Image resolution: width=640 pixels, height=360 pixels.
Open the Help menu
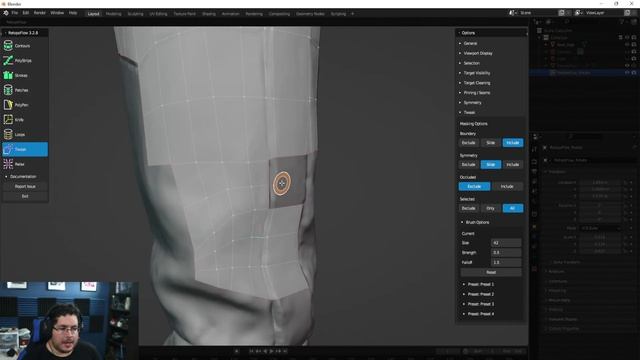click(x=73, y=13)
